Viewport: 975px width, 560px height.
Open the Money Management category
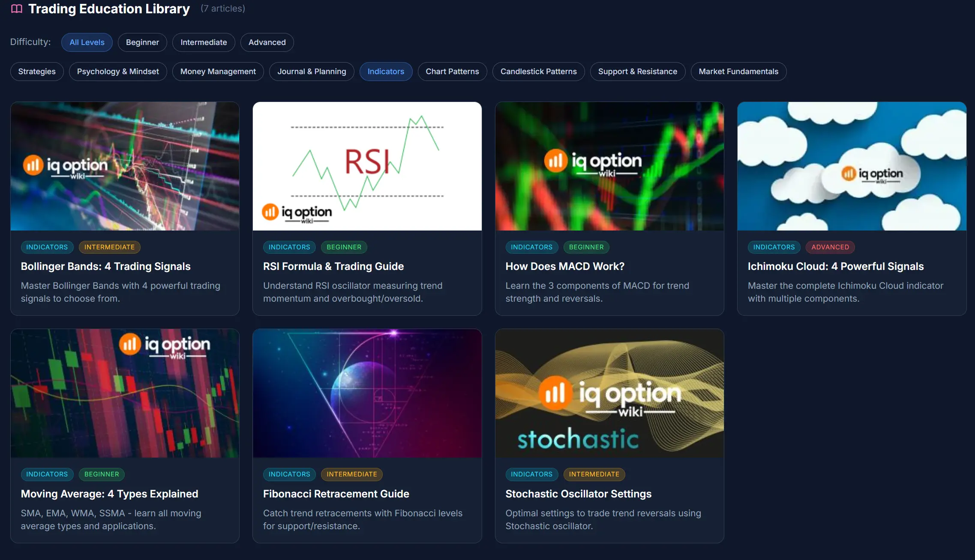pyautogui.click(x=218, y=72)
